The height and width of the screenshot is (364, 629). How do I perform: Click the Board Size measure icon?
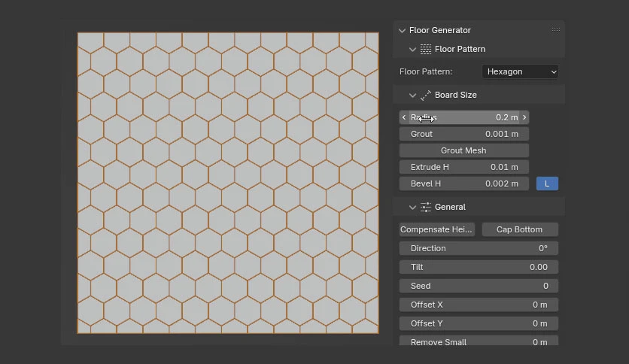tap(426, 95)
